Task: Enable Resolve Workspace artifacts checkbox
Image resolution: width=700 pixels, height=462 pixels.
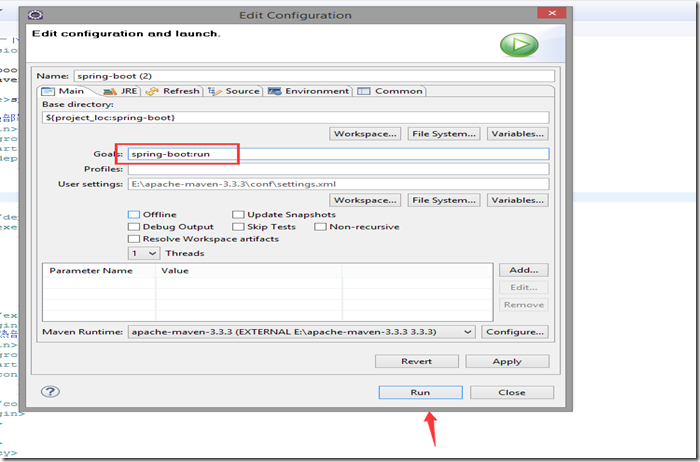Action: click(x=134, y=239)
